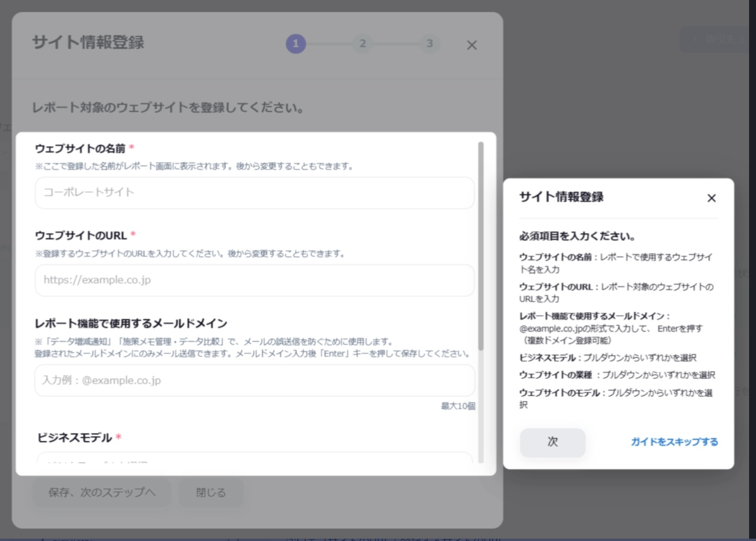Close the site registration guide popup
756x541 pixels.
(x=711, y=198)
